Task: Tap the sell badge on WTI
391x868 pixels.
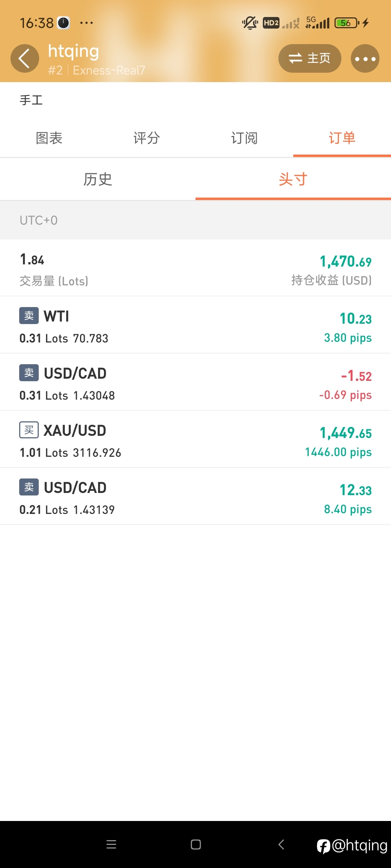Action: point(29,316)
